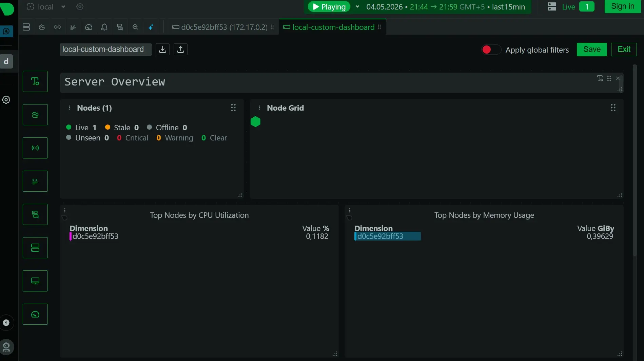Click the green hexagon node in Node Grid
Image resolution: width=644 pixels, height=361 pixels.
click(x=255, y=122)
